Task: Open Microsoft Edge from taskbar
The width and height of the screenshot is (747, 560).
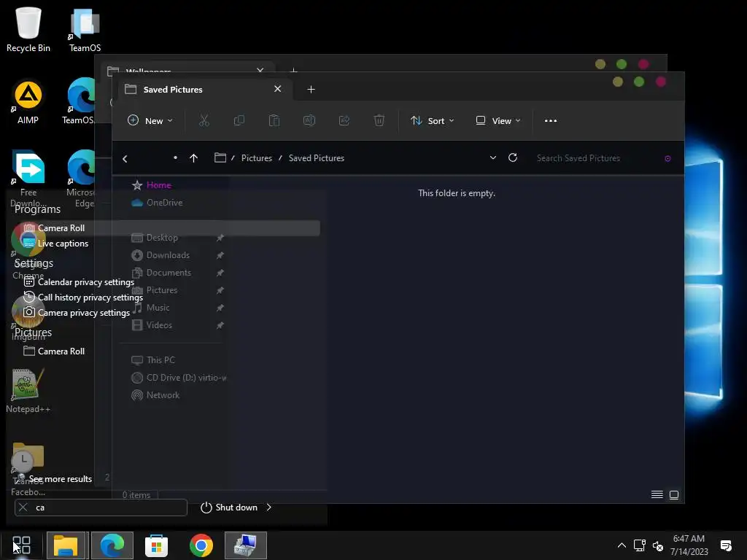Action: [x=112, y=545]
